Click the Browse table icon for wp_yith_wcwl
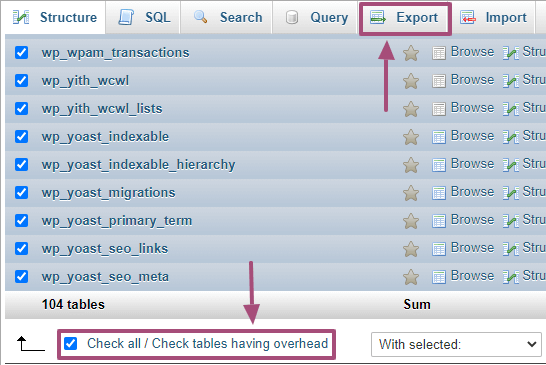 point(439,81)
